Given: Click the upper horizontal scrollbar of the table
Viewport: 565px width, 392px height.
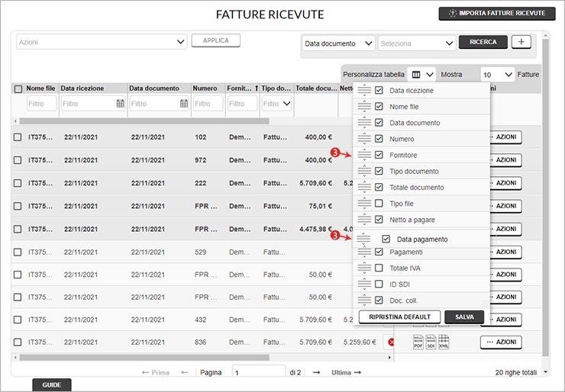Looking at the screenshot, I should [144, 121].
